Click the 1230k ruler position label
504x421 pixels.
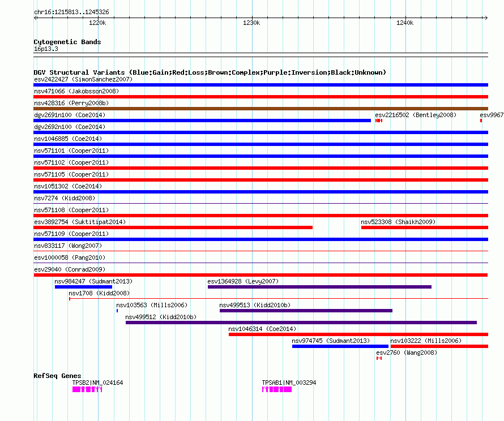(251, 23)
